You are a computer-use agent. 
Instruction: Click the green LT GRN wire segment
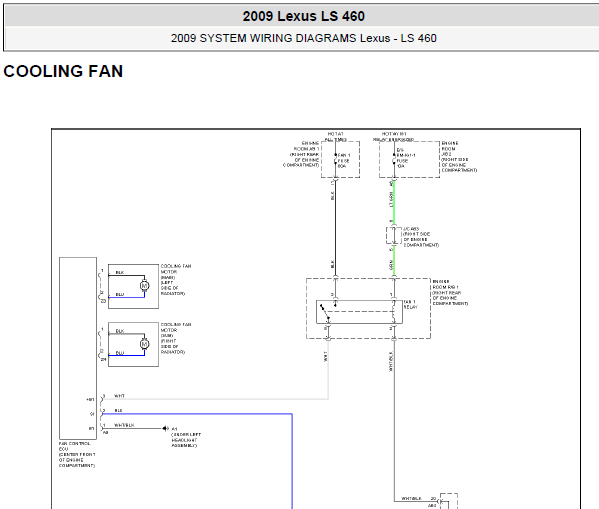[394, 203]
